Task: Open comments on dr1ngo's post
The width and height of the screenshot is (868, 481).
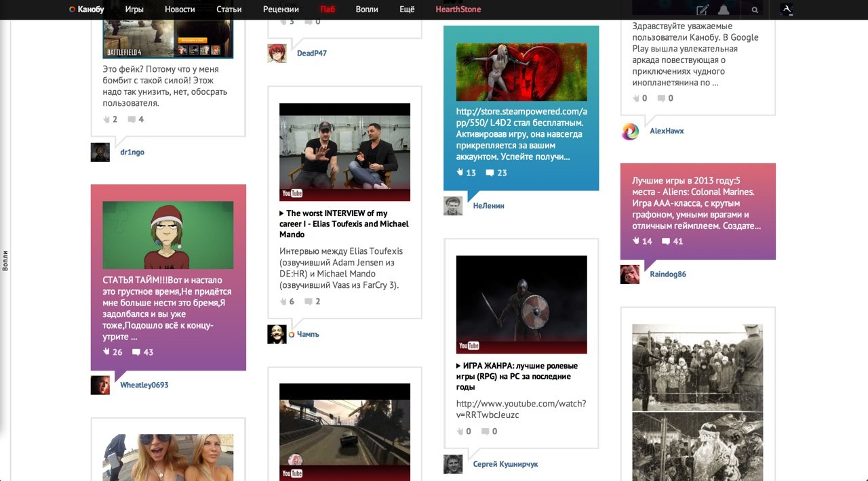Action: tap(136, 119)
